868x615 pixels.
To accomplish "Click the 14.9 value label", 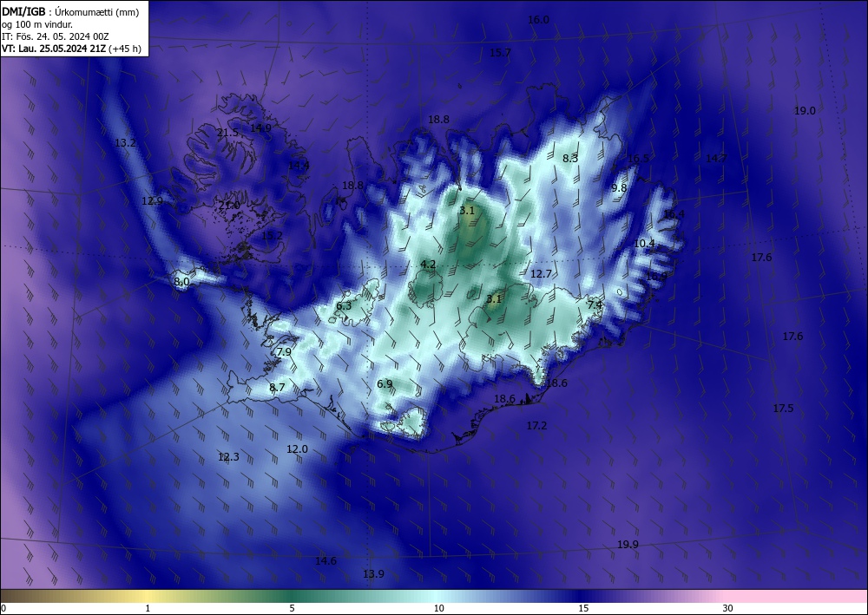I will click(260, 128).
